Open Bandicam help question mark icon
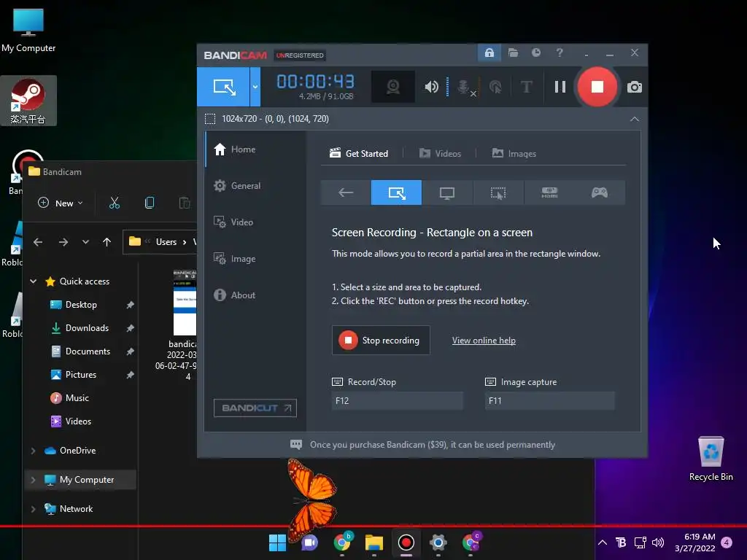The image size is (747, 560). pyautogui.click(x=560, y=52)
